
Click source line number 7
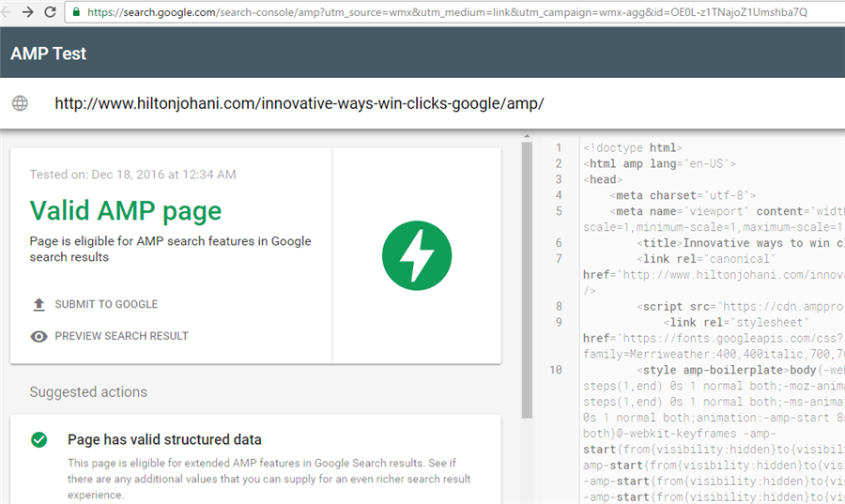[x=559, y=259]
